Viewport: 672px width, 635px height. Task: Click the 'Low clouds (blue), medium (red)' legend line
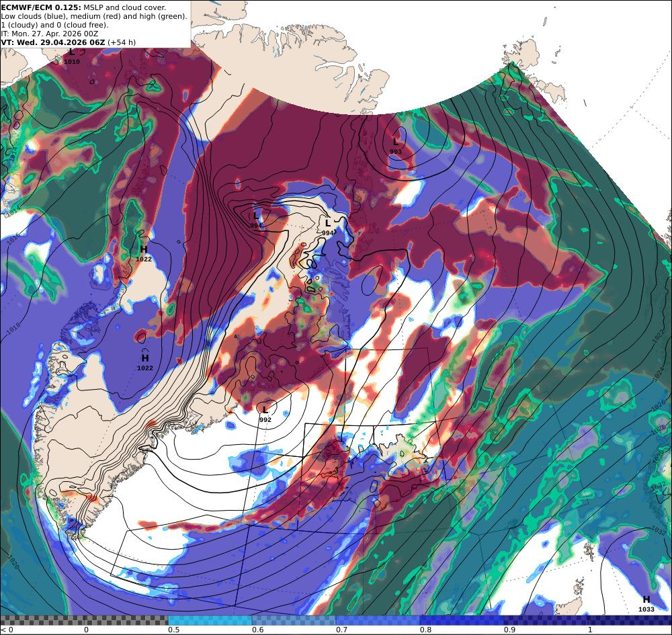point(94,16)
